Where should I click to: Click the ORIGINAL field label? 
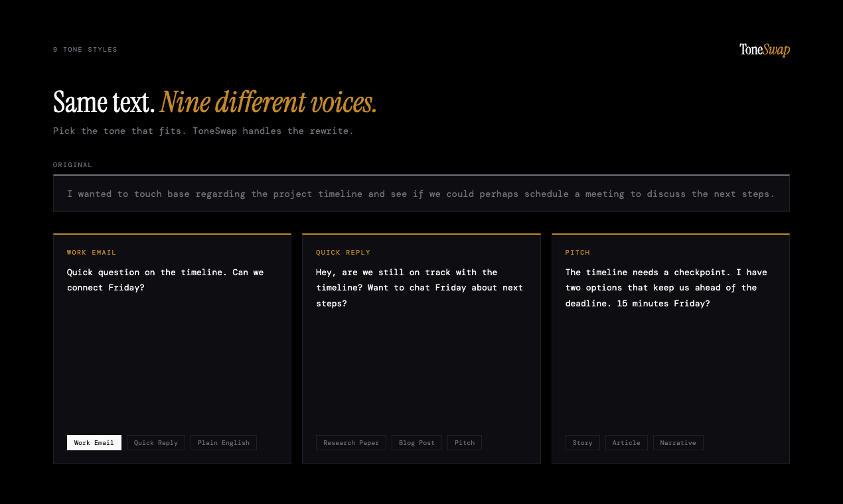[73, 165]
